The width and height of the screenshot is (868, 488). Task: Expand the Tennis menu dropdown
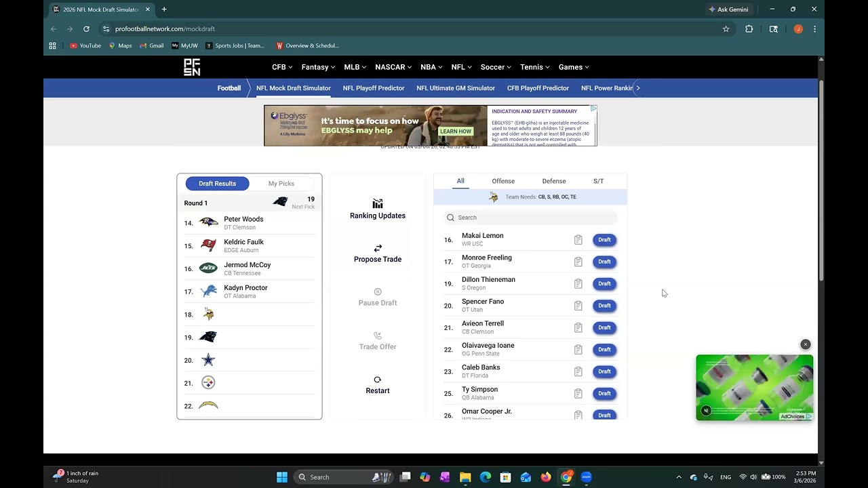(535, 67)
